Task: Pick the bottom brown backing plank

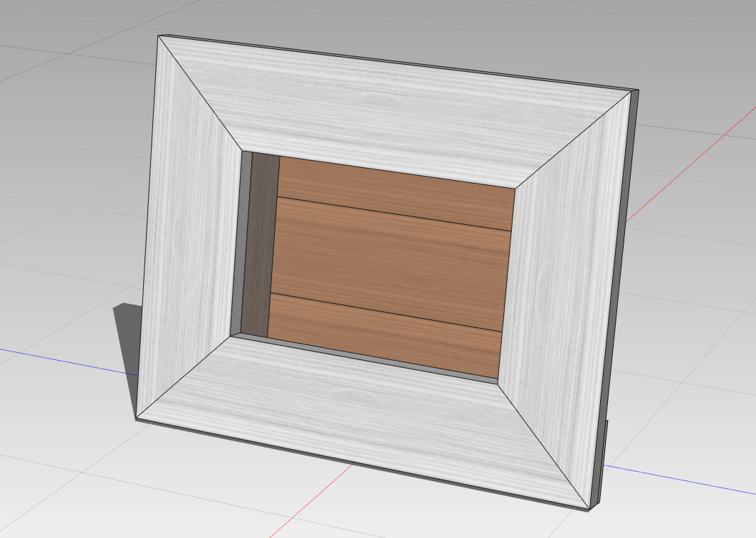Action: point(384,335)
